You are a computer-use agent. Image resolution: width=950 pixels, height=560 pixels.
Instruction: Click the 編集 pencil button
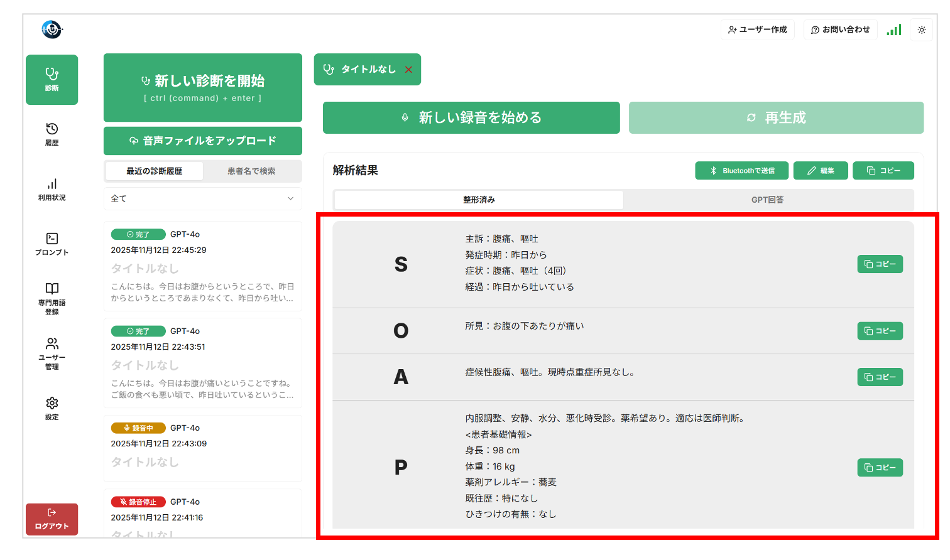click(821, 171)
